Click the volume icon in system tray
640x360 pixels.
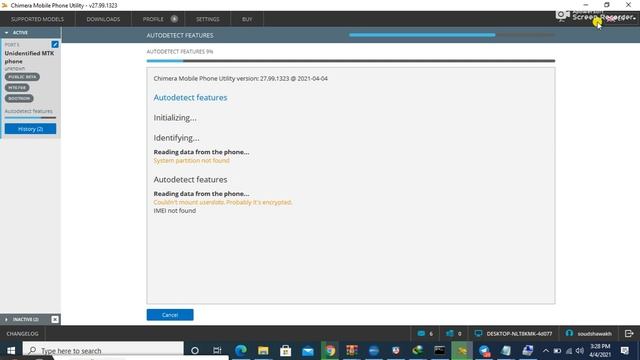(580, 351)
